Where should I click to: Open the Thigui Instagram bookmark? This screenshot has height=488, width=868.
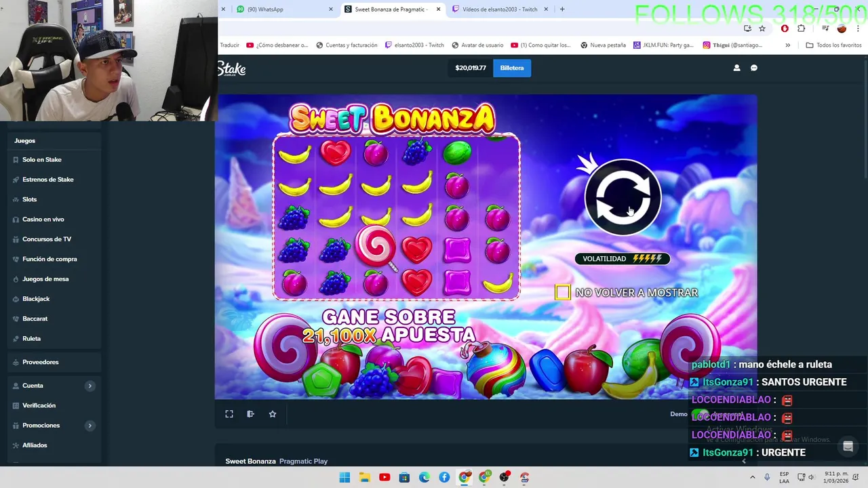(x=733, y=45)
